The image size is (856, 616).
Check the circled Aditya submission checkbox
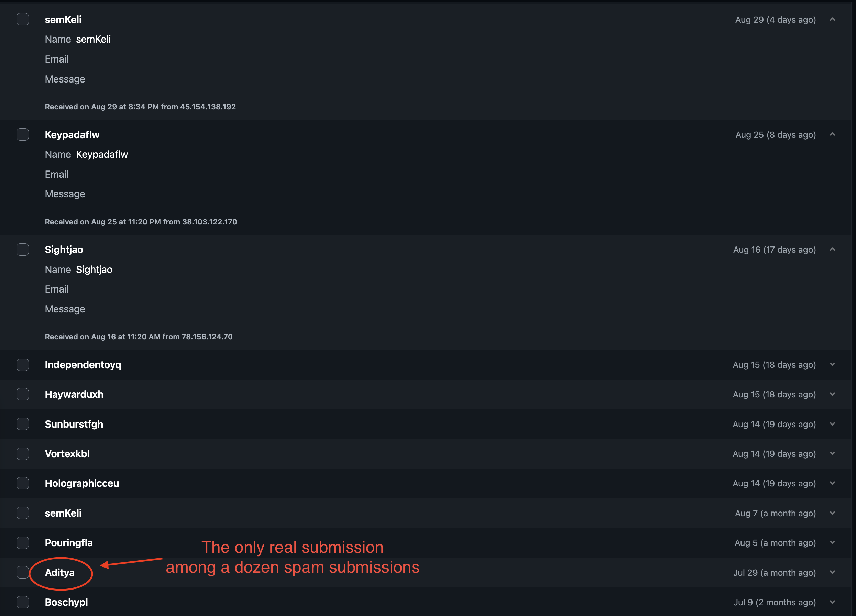[23, 572]
